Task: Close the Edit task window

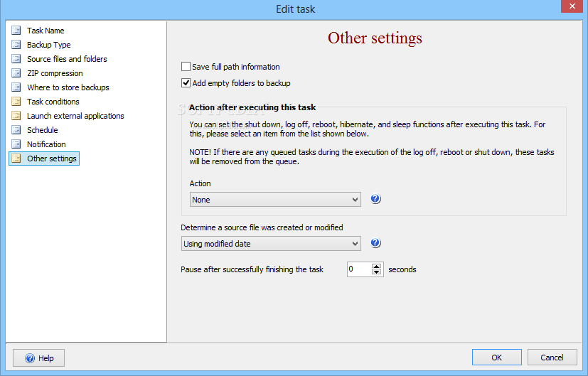Action: coord(572,6)
